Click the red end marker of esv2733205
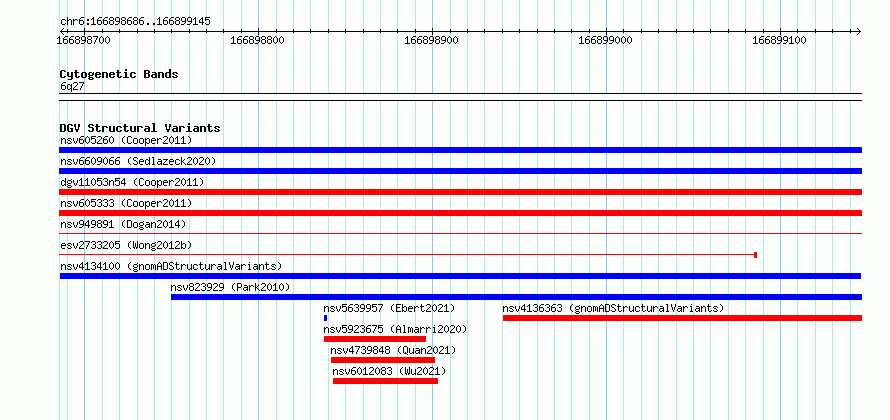Viewport: 890px width, 420px height. [x=755, y=255]
